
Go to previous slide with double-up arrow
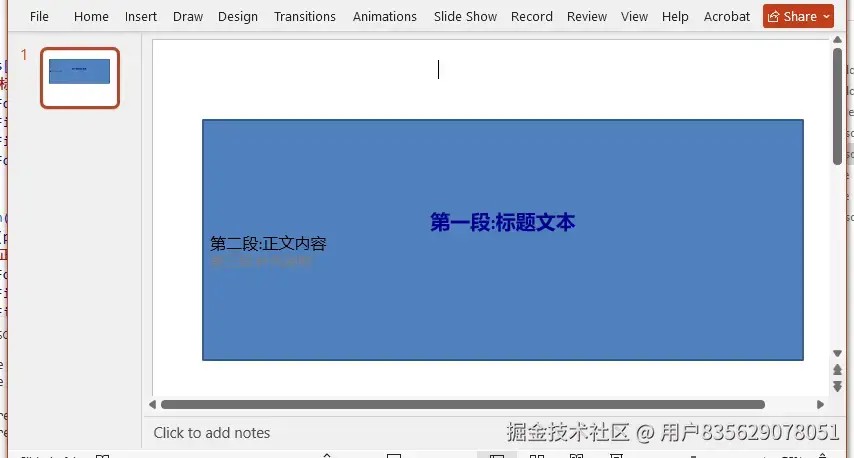tap(837, 370)
